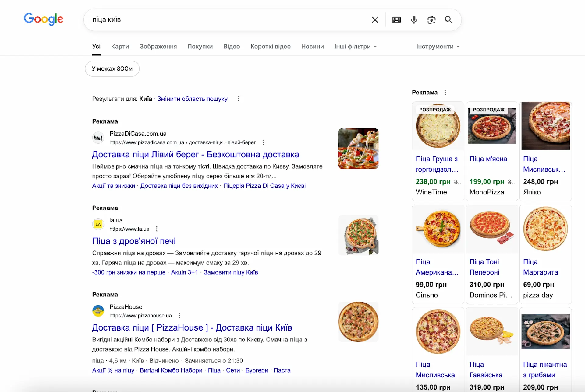Follow -300 грн знижки на перше sitelink
The height and width of the screenshot is (392, 585).
[x=129, y=272]
